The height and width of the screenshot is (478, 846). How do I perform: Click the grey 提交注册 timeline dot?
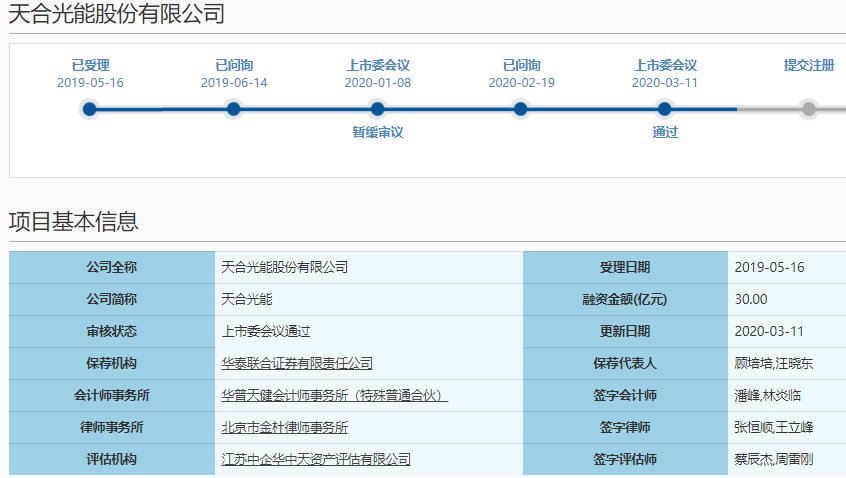[809, 109]
